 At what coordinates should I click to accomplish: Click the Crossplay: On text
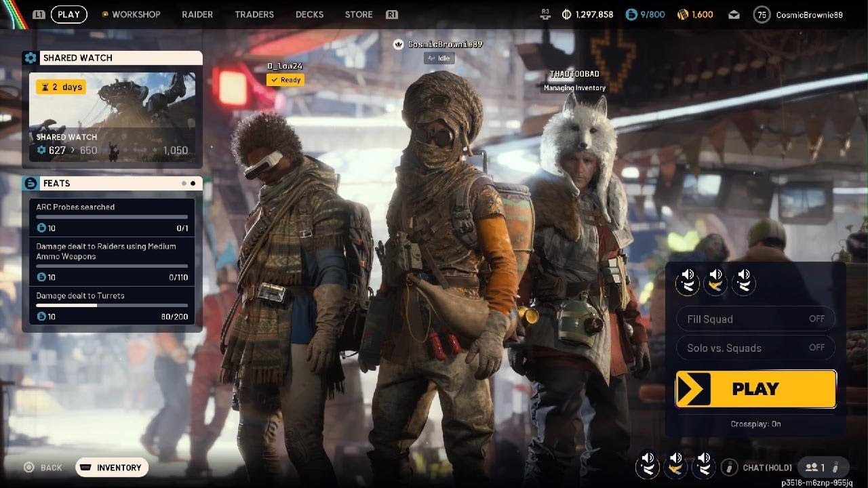click(755, 424)
